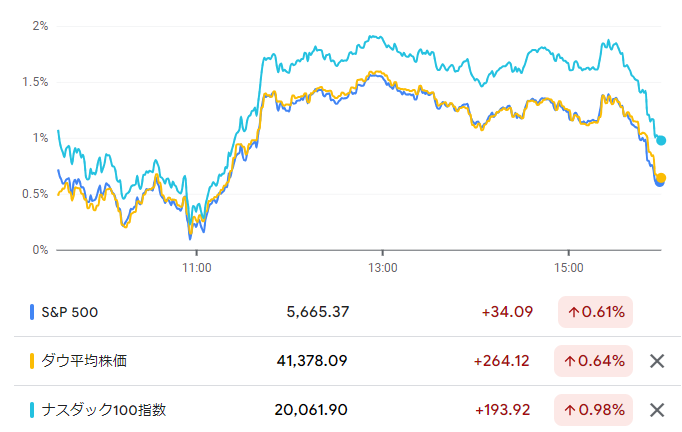The width and height of the screenshot is (682, 432).
Task: Click the Nasdaq 0.98% change badge
Action: (x=593, y=410)
